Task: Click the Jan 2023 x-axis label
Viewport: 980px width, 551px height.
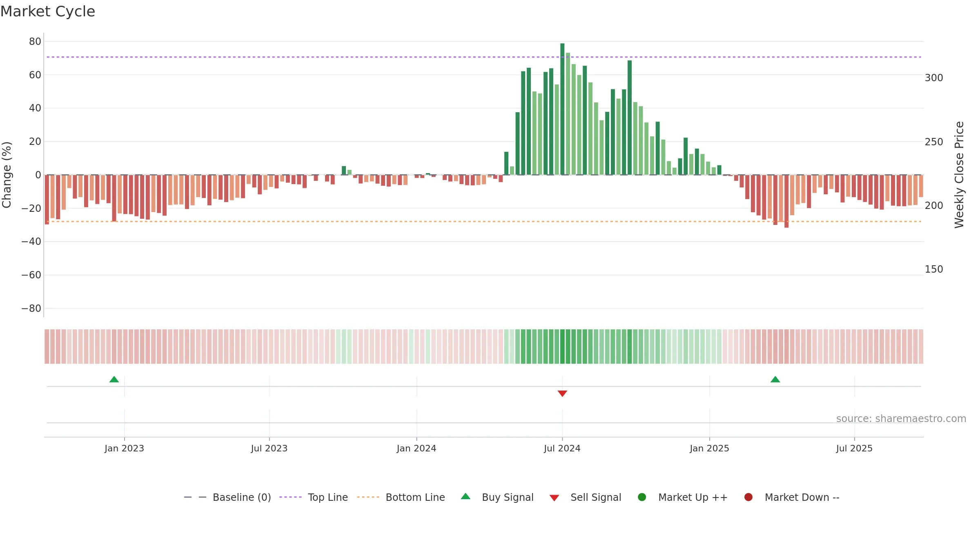Action: coord(124,448)
